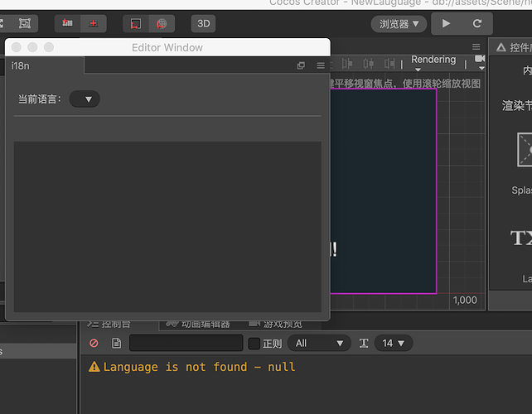Click the Editor Window title bar text

pyautogui.click(x=167, y=47)
